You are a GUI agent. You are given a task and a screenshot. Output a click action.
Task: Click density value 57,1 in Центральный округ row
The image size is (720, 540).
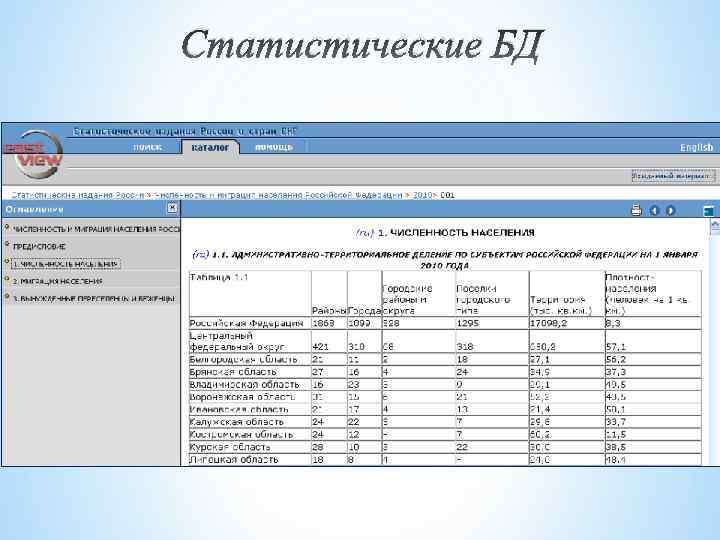click(x=615, y=347)
